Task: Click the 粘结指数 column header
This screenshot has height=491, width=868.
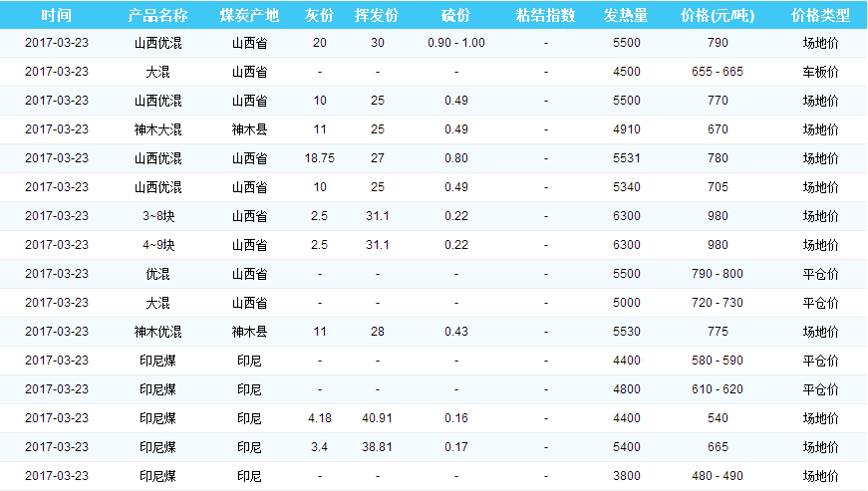Action: pyautogui.click(x=545, y=16)
